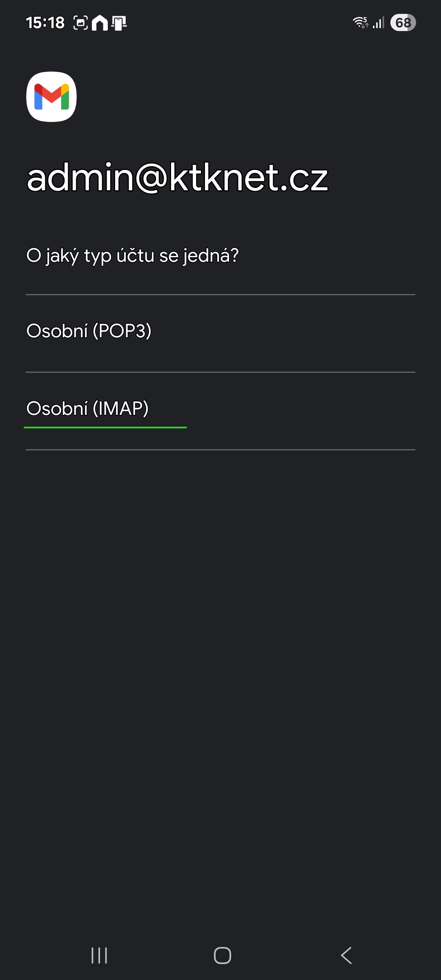Choose Osobní (IMAP) account type

tap(87, 408)
